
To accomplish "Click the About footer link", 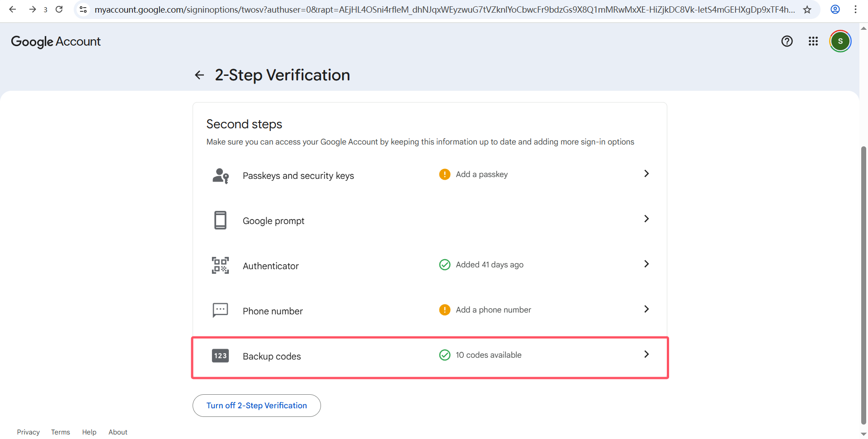I will pyautogui.click(x=118, y=432).
